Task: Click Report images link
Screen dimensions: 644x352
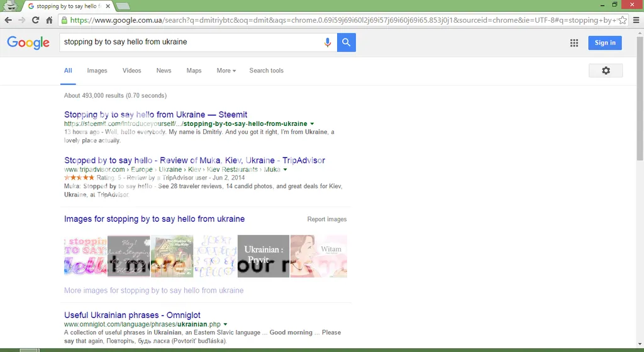Action: click(327, 220)
